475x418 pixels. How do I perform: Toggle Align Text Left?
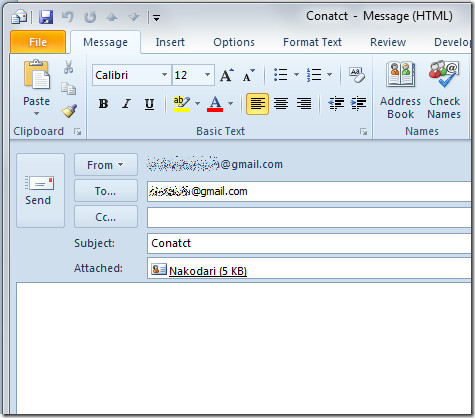pos(257,104)
